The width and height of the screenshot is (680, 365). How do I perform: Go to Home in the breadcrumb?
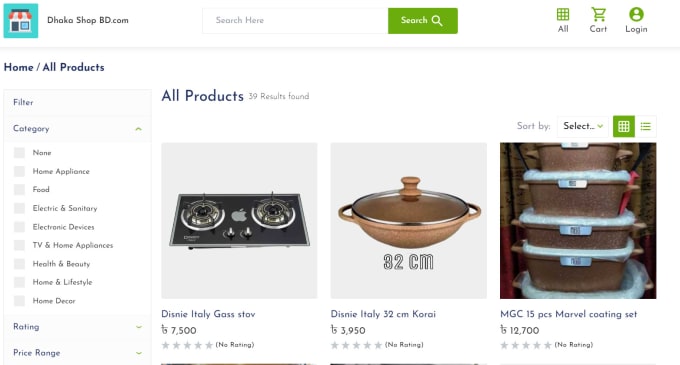point(19,67)
